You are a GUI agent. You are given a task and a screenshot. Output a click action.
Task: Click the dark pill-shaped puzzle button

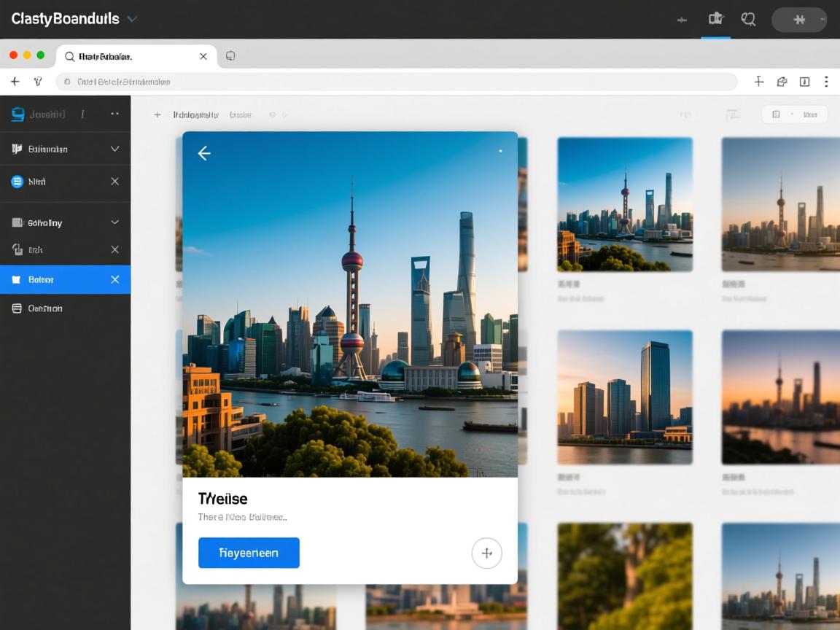[x=798, y=20]
